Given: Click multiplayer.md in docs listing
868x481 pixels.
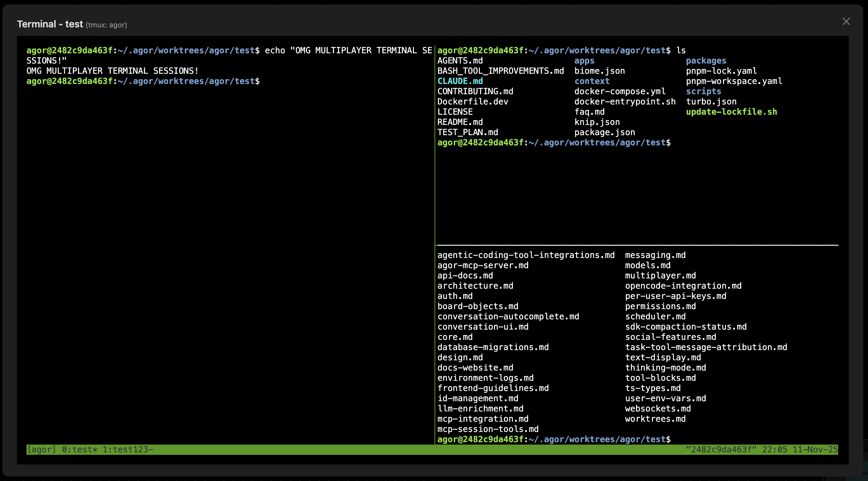Looking at the screenshot, I should coord(660,275).
